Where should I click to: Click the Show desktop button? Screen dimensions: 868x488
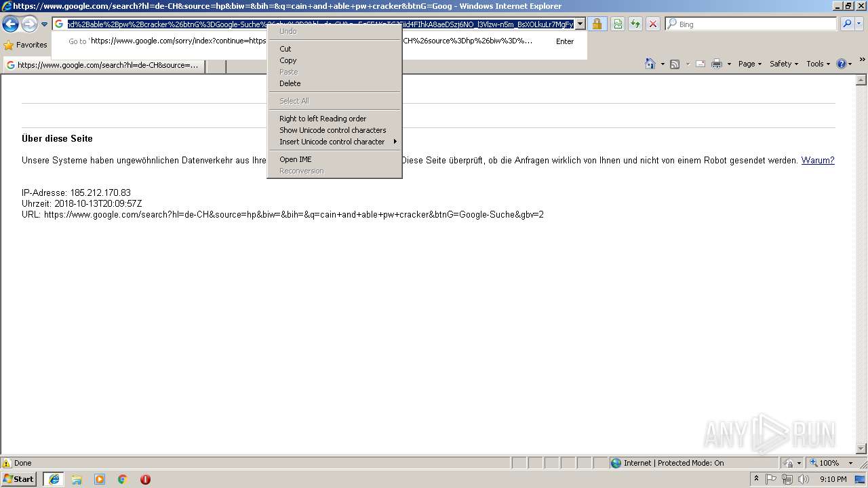[861, 479]
